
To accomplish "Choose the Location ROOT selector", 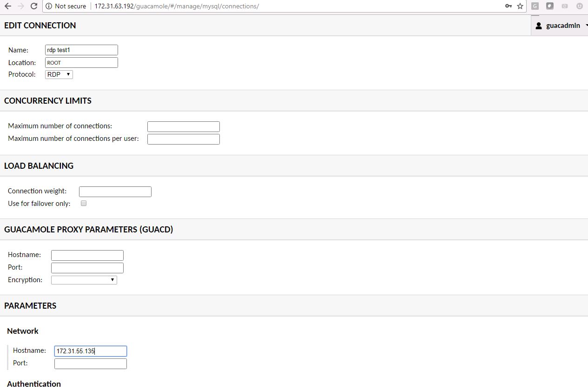I will pyautogui.click(x=81, y=62).
